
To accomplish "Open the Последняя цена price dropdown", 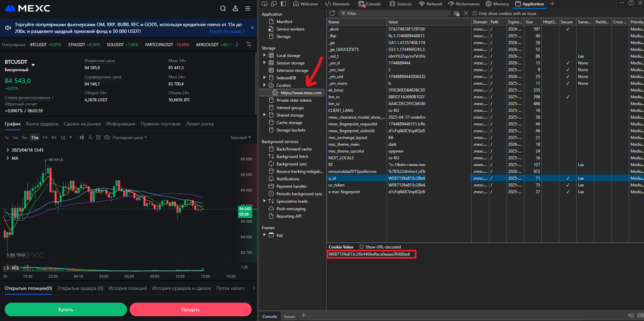I will tap(130, 138).
